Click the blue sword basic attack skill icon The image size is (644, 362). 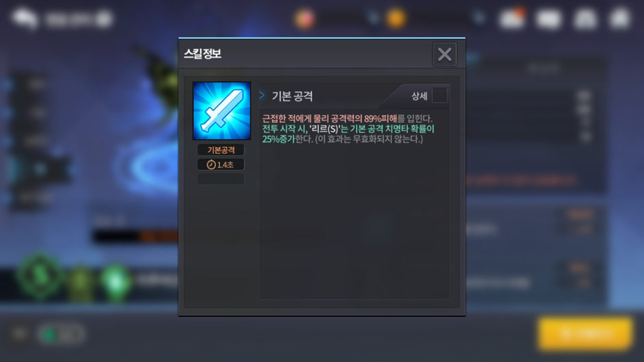point(221,111)
